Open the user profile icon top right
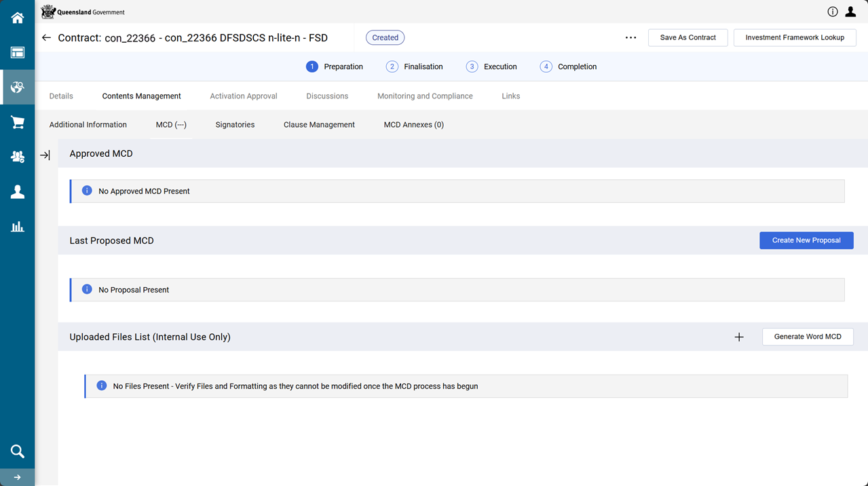Screen dimensions: 868x486 [850, 12]
